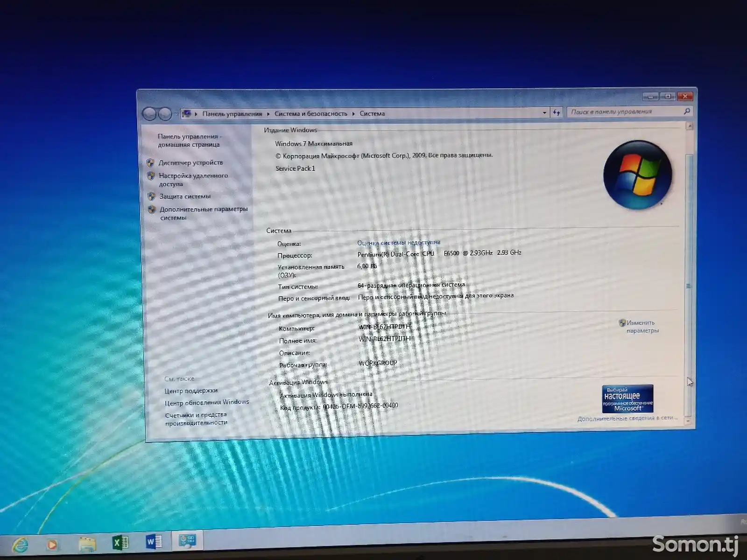
Task: Click the shield icon beside Настройка удаленного доступа
Action: (x=151, y=176)
